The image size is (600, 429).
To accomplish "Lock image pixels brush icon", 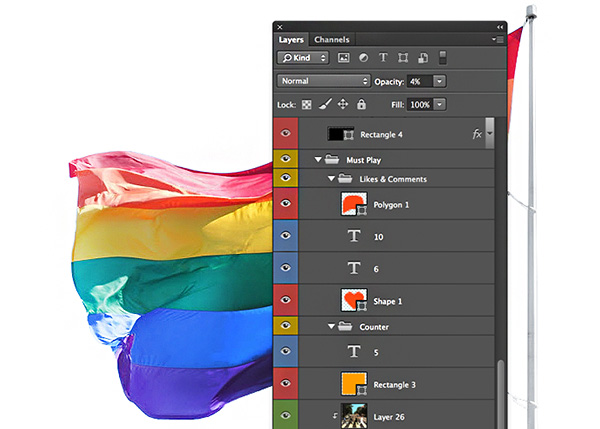I will (325, 104).
